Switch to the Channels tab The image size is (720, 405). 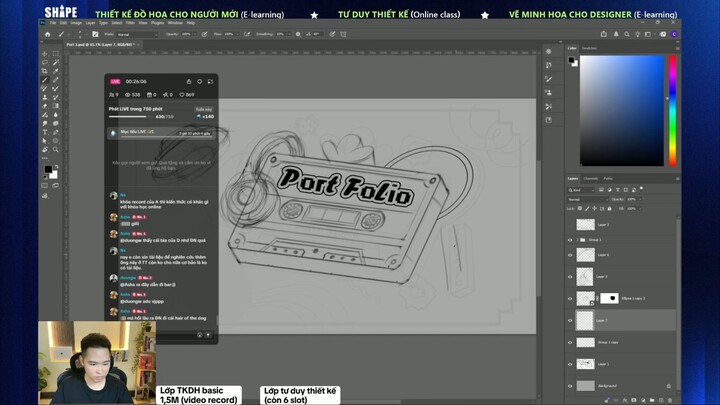click(591, 179)
